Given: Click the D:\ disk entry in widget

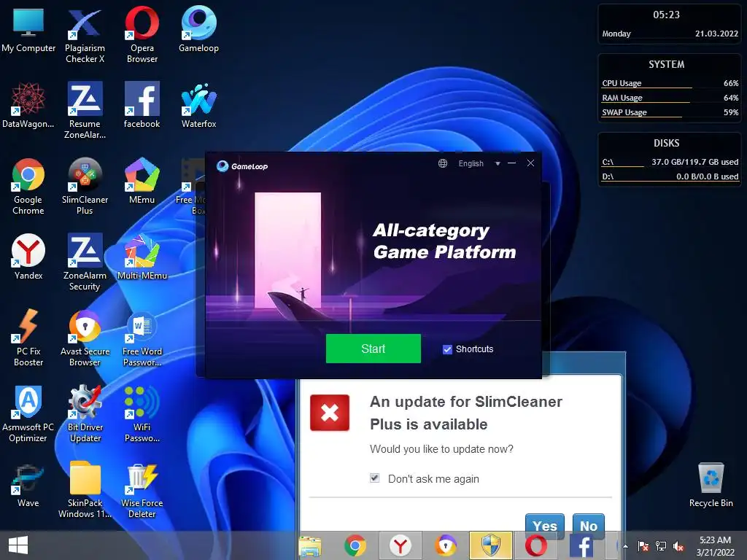Looking at the screenshot, I should pos(670,176).
